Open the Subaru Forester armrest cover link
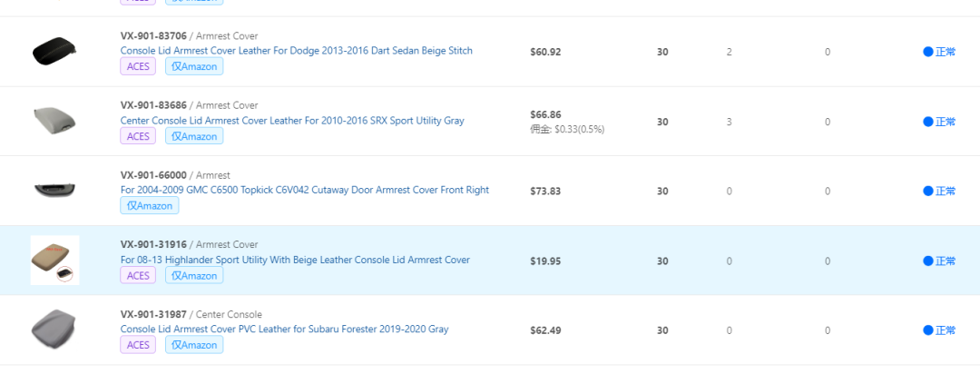Image resolution: width=980 pixels, height=374 pixels. point(284,329)
